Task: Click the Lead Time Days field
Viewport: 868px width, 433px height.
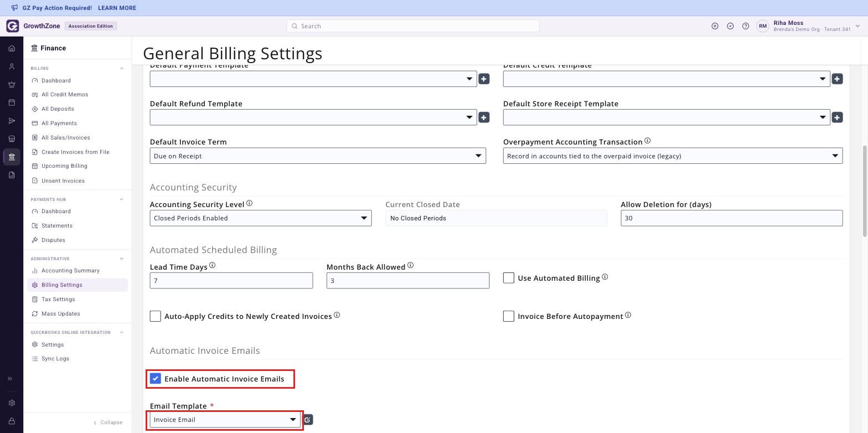Action: [x=231, y=281]
